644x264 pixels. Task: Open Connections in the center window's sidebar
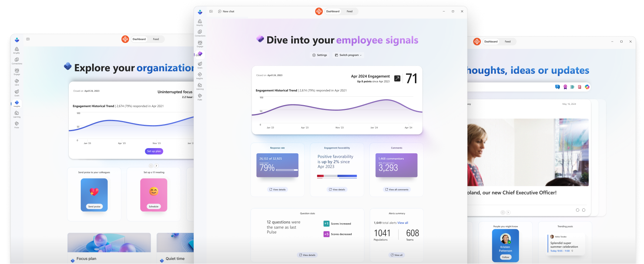[200, 33]
